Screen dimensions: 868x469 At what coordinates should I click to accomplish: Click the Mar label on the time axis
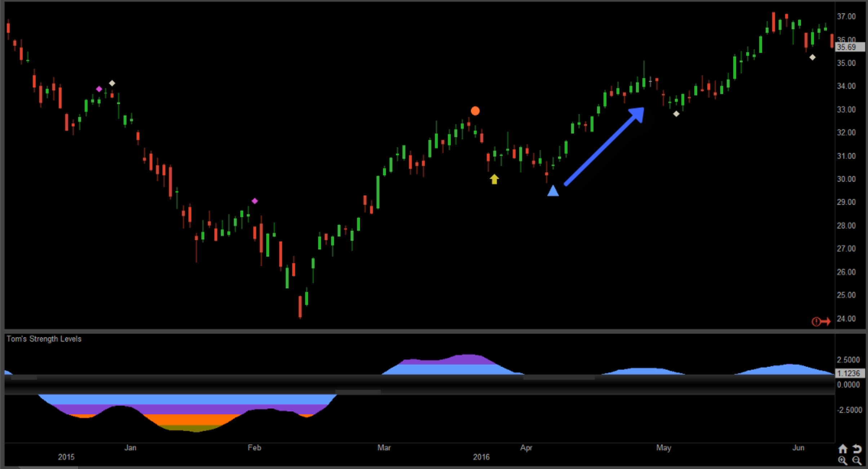(384, 448)
